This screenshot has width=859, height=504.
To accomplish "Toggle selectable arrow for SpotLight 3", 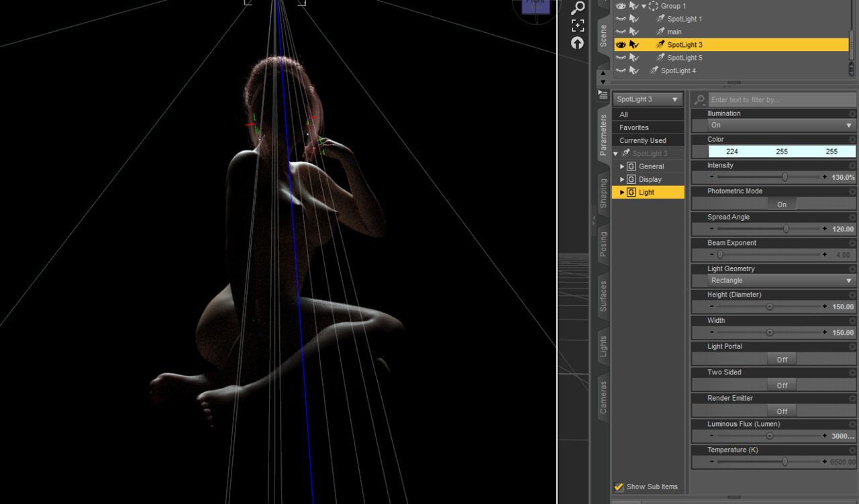I will click(x=634, y=44).
